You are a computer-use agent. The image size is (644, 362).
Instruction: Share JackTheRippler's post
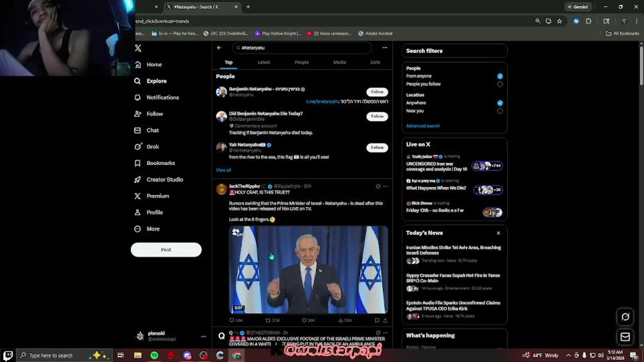[385, 320]
